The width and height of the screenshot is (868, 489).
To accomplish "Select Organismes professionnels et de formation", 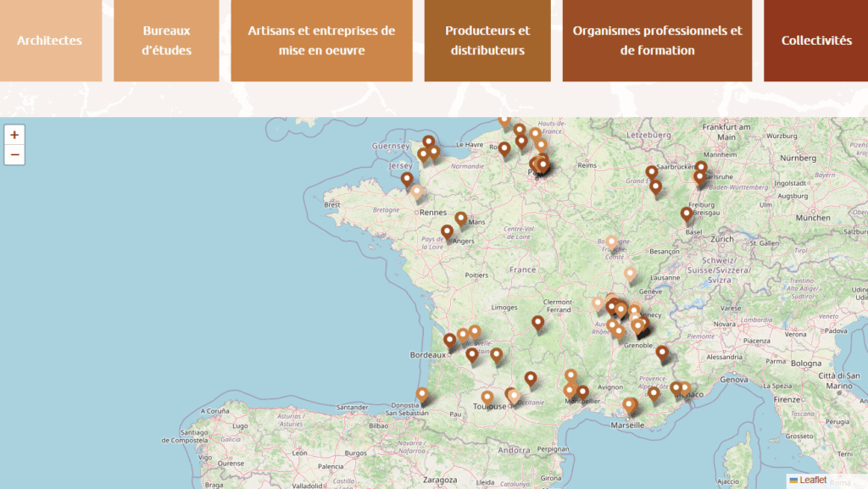I will coord(657,41).
